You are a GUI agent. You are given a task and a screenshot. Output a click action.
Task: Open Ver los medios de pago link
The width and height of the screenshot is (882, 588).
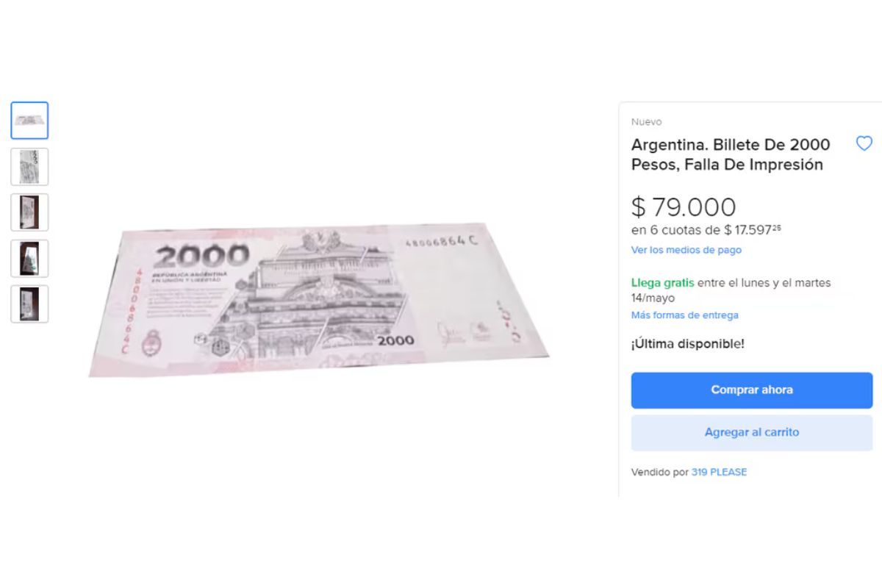686,250
